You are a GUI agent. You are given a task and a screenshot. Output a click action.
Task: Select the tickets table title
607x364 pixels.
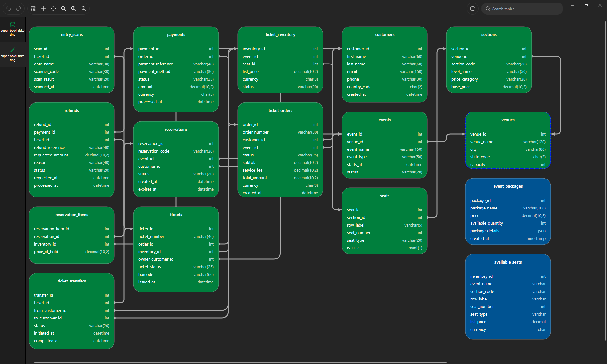pos(176,215)
